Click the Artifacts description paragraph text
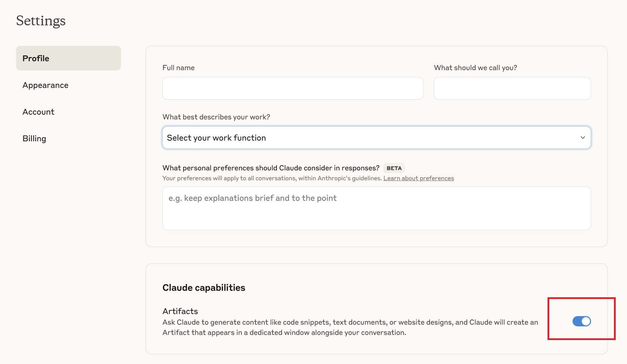 click(x=350, y=327)
